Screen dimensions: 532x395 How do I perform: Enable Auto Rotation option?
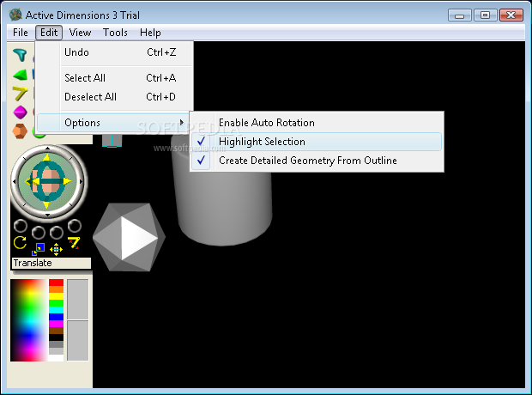point(317,123)
